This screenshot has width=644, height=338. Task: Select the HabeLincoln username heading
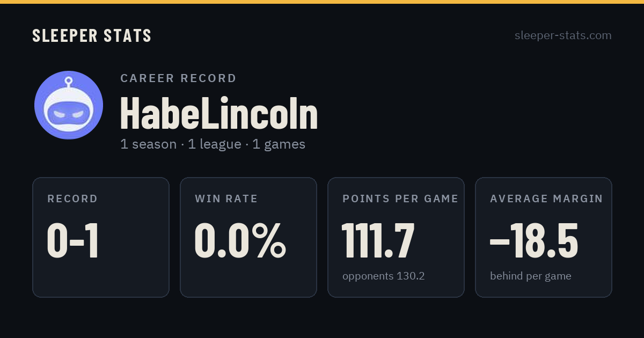219,114
